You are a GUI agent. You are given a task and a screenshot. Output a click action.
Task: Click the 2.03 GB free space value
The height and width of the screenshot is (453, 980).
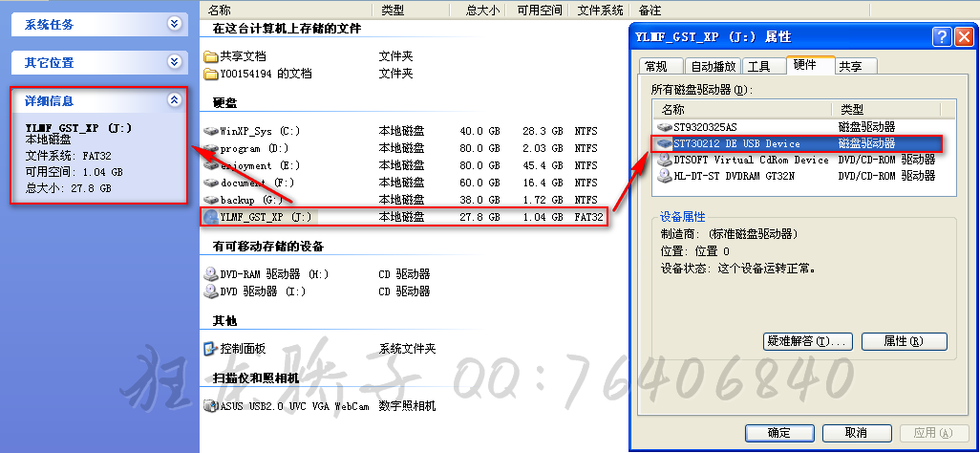pos(543,149)
